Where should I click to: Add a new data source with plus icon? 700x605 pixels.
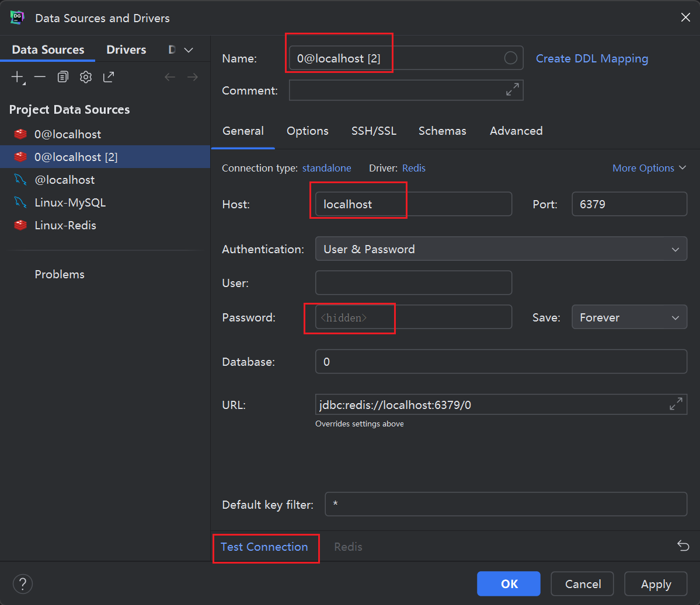point(18,77)
